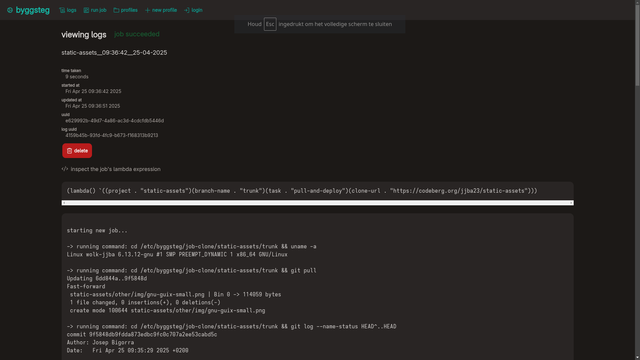Image resolution: width=640 pixels, height=360 pixels.
Task: Click the code brackets icon
Action: pos(64,169)
